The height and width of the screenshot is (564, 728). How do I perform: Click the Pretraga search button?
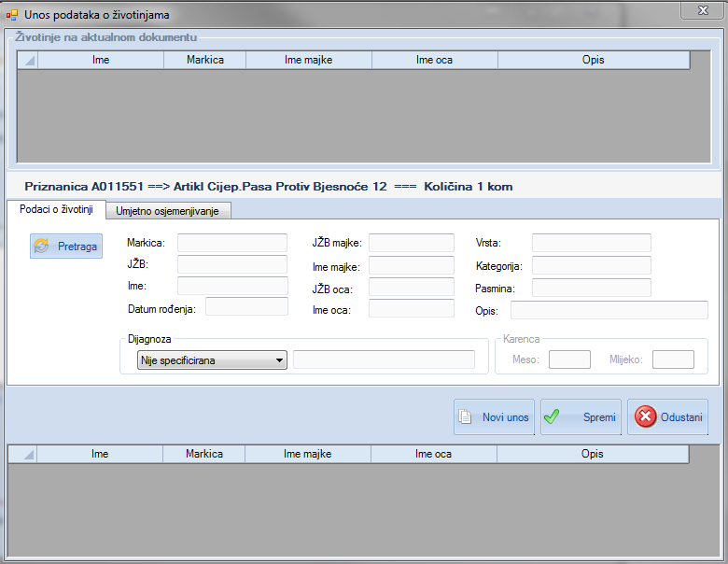(66, 247)
